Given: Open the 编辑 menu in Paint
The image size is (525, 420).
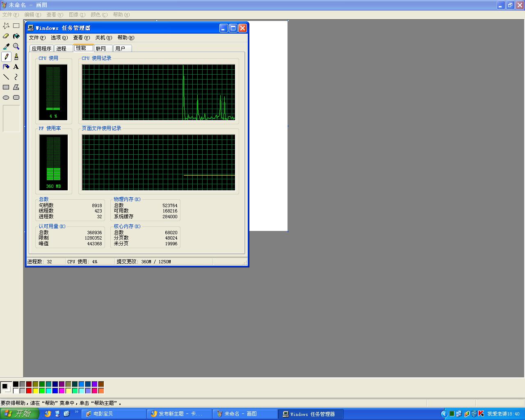Looking at the screenshot, I should [33, 15].
